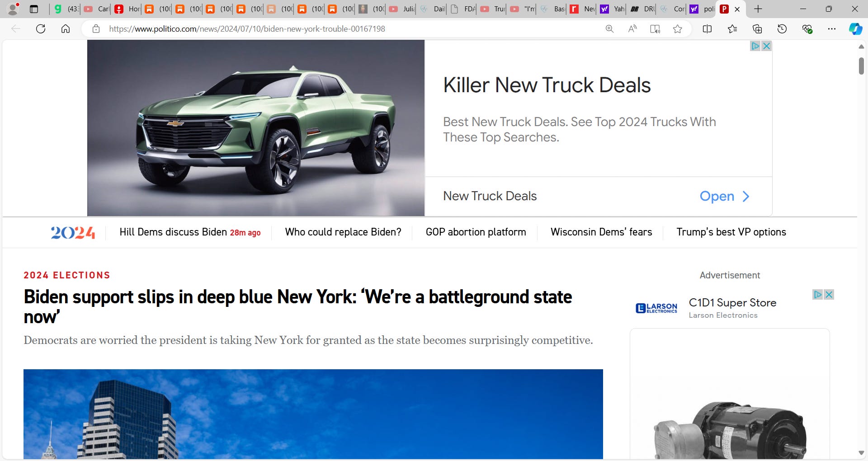Open split screen view icon
The height and width of the screenshot is (461, 868).
(x=707, y=29)
